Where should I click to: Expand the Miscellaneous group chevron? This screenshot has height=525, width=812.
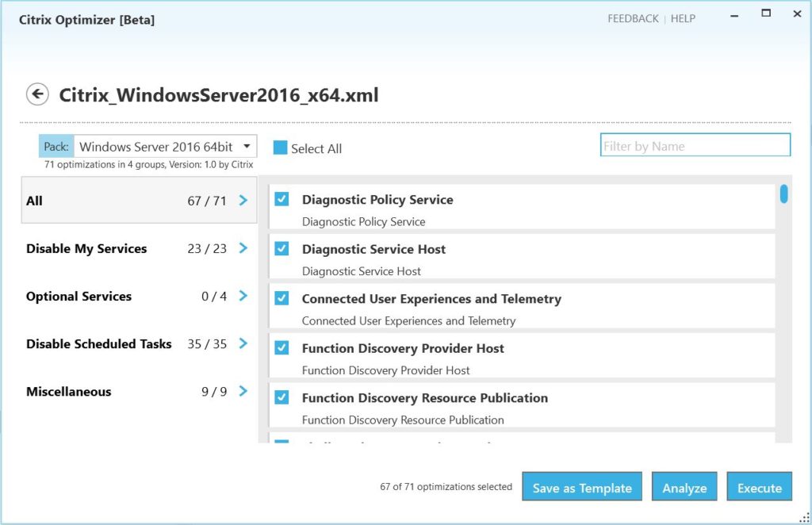(x=243, y=391)
